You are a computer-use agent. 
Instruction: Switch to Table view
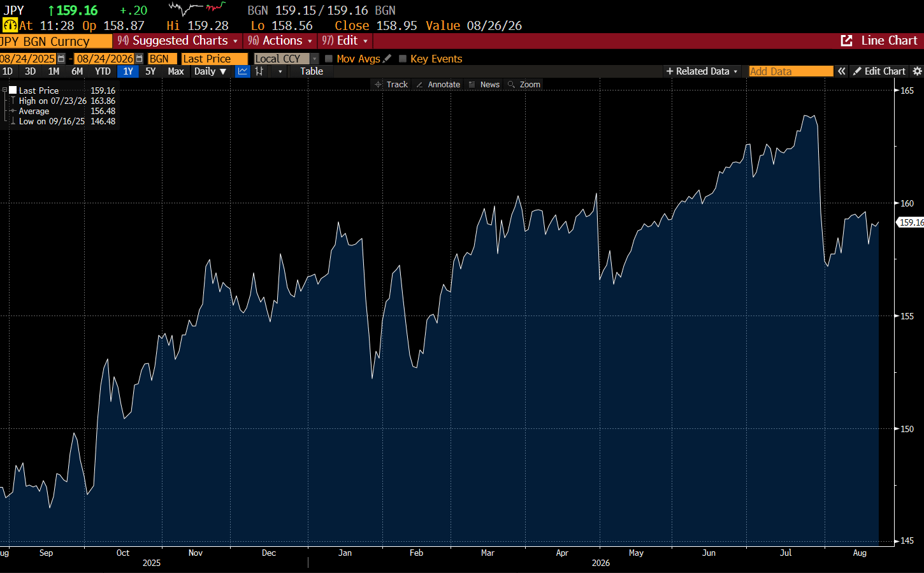click(312, 71)
